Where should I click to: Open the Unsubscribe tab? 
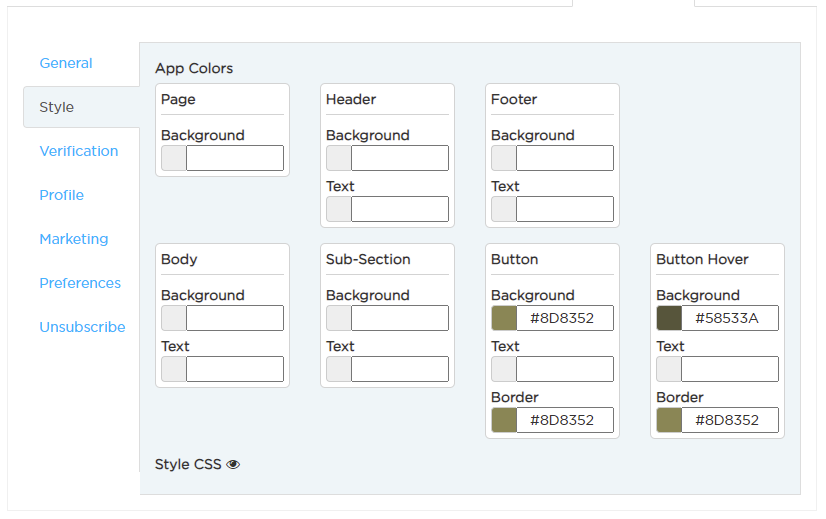82,327
